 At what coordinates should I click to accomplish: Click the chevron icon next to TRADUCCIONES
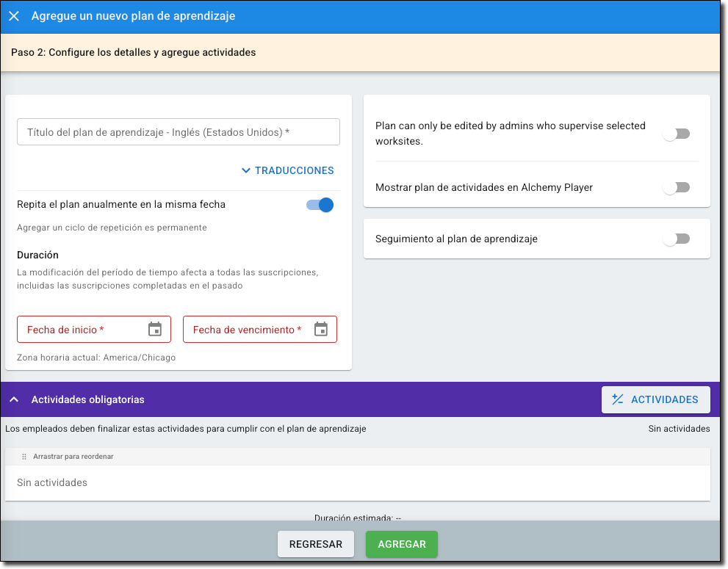246,171
